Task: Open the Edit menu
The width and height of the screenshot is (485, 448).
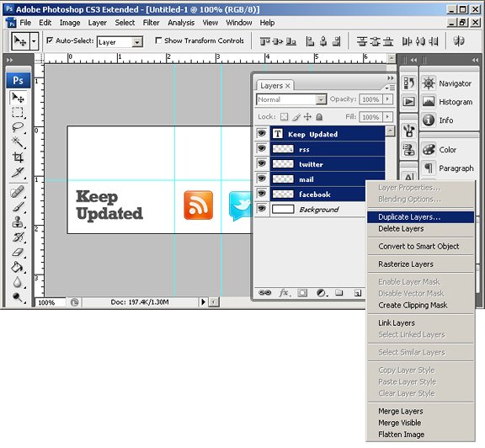Action: [x=45, y=23]
